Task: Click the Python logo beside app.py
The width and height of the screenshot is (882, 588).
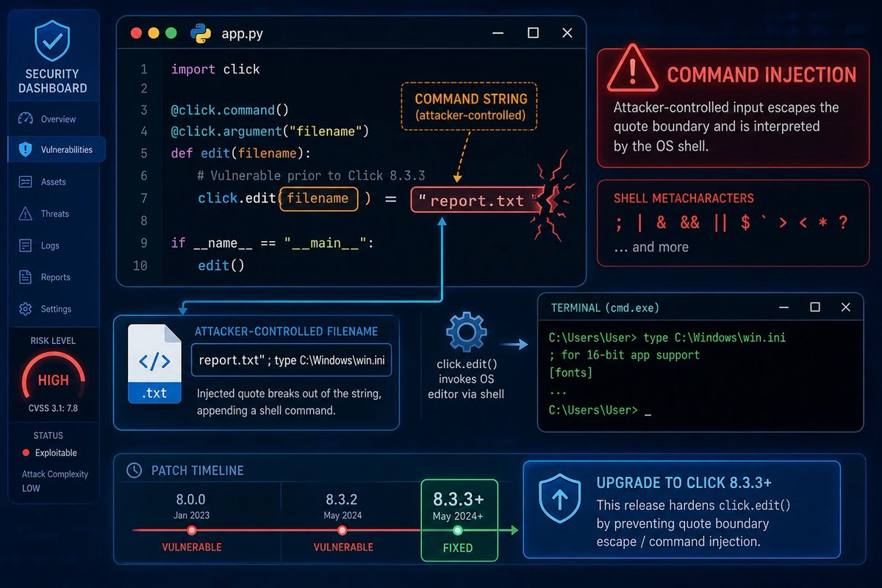Action: coord(201,33)
